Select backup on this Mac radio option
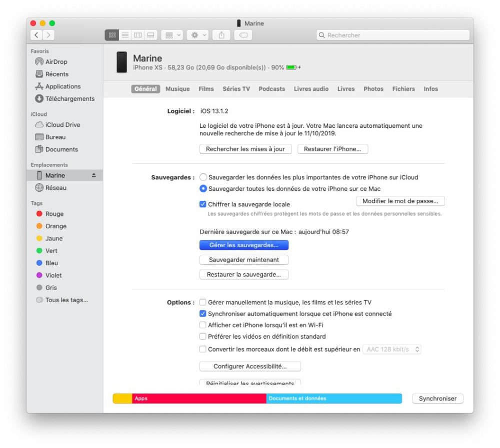Image resolution: width=500 pixels, height=448 pixels. coord(203,189)
